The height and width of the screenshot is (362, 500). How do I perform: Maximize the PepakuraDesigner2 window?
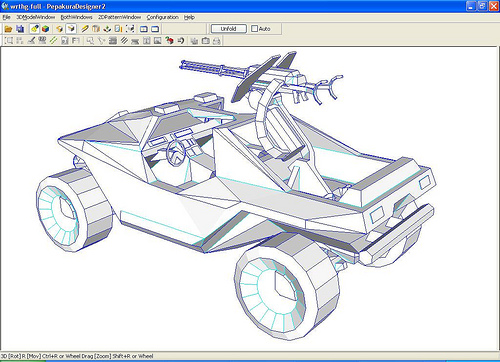point(482,6)
